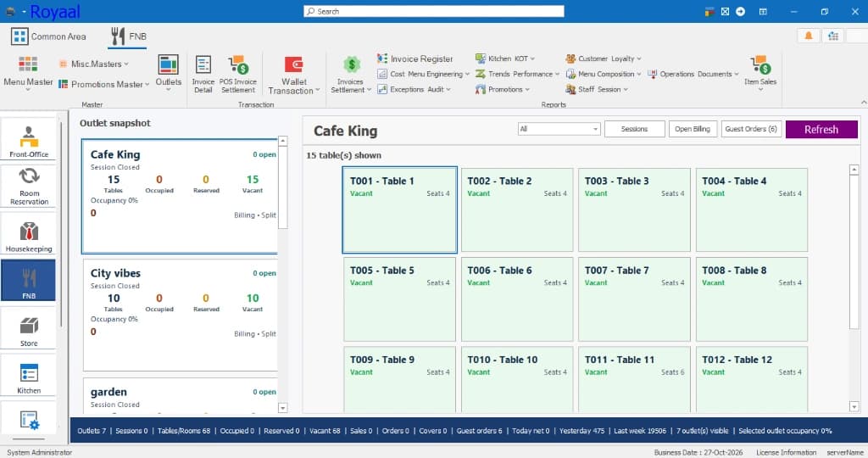Expand Staff Session dropdown

click(x=597, y=89)
